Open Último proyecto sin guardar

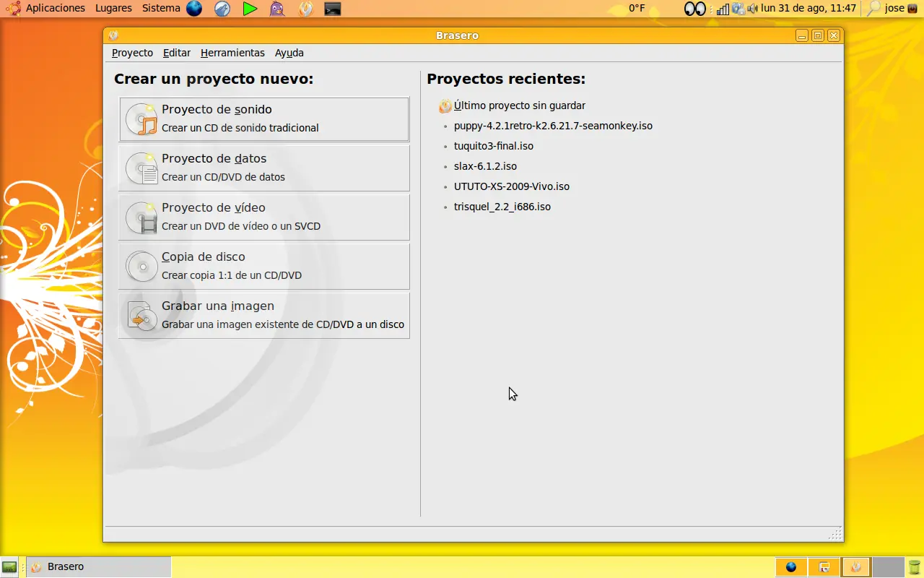point(520,105)
